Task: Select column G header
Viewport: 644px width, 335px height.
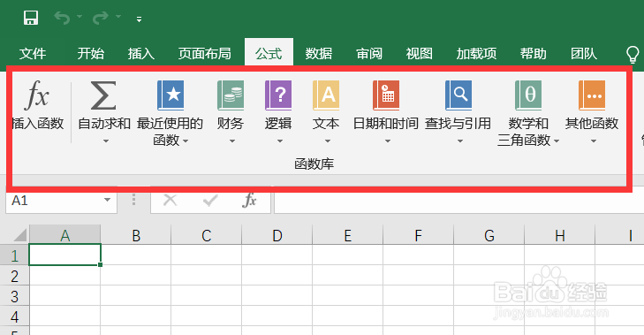Action: 489,235
